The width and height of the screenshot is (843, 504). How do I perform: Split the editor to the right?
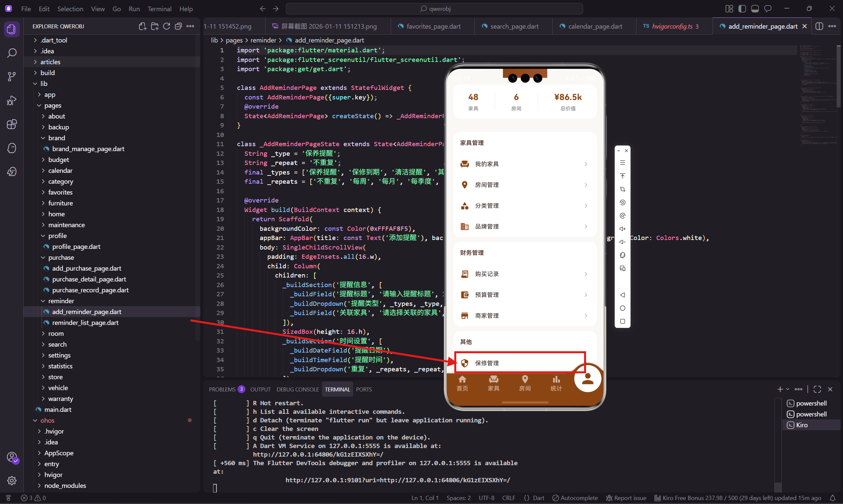[x=819, y=26]
